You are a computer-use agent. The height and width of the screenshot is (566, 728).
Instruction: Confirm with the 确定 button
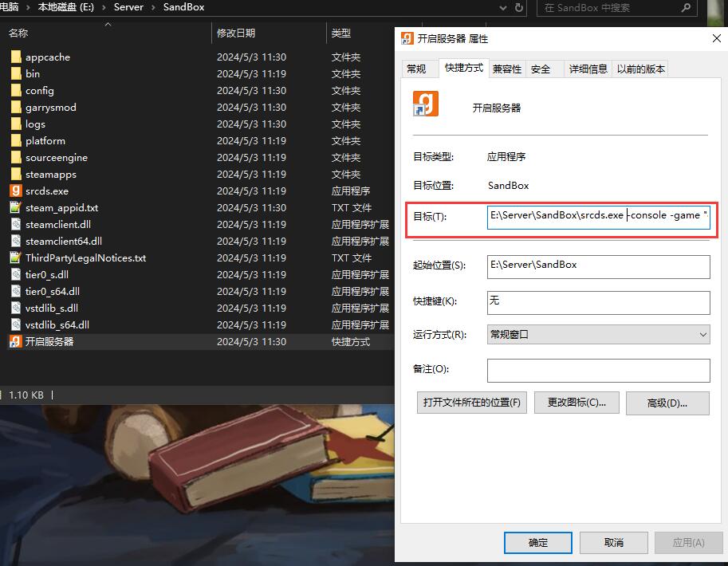point(538,542)
